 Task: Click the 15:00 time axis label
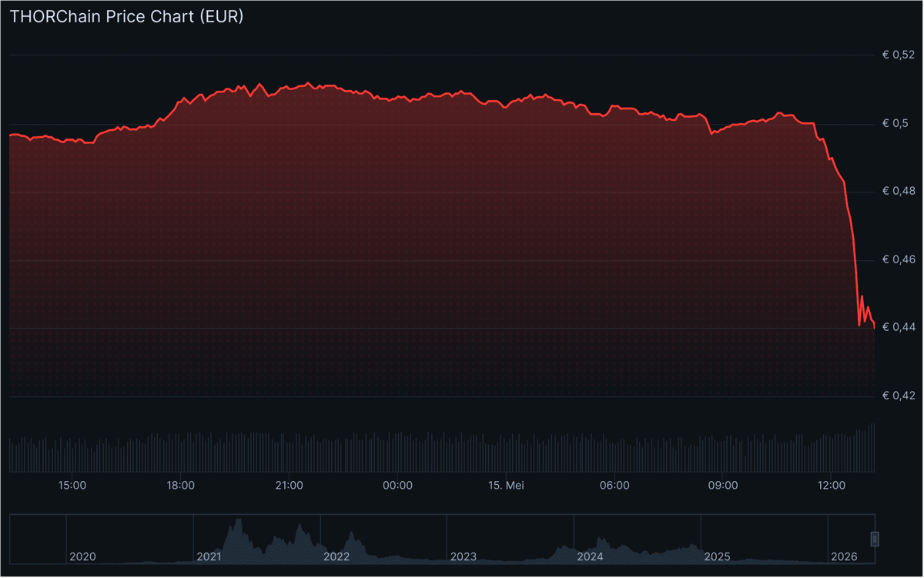pyautogui.click(x=72, y=486)
